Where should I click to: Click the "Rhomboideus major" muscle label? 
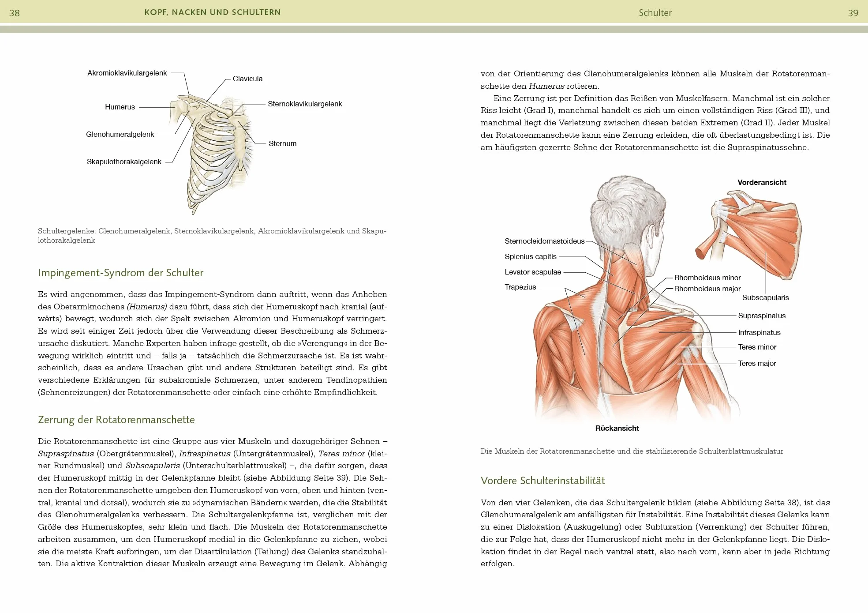click(707, 289)
